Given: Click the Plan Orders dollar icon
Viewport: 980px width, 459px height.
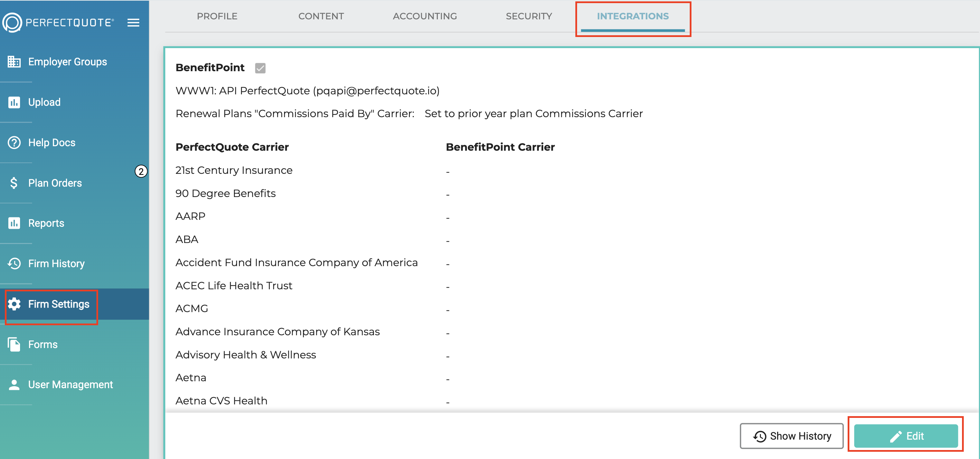Looking at the screenshot, I should click(13, 183).
